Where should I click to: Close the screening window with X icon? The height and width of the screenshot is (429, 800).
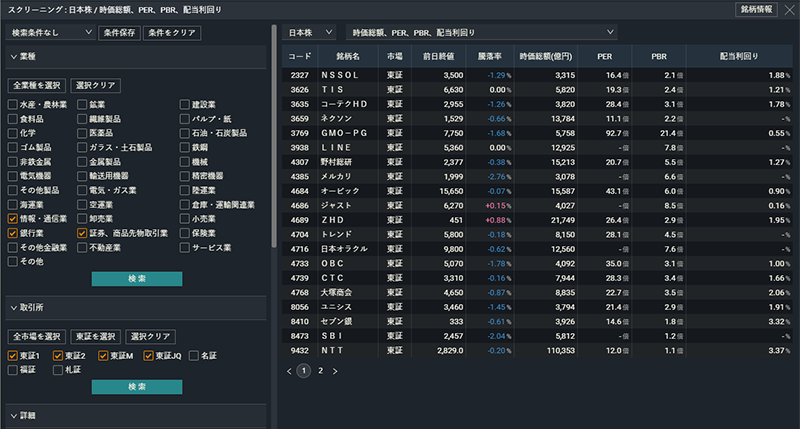789,10
